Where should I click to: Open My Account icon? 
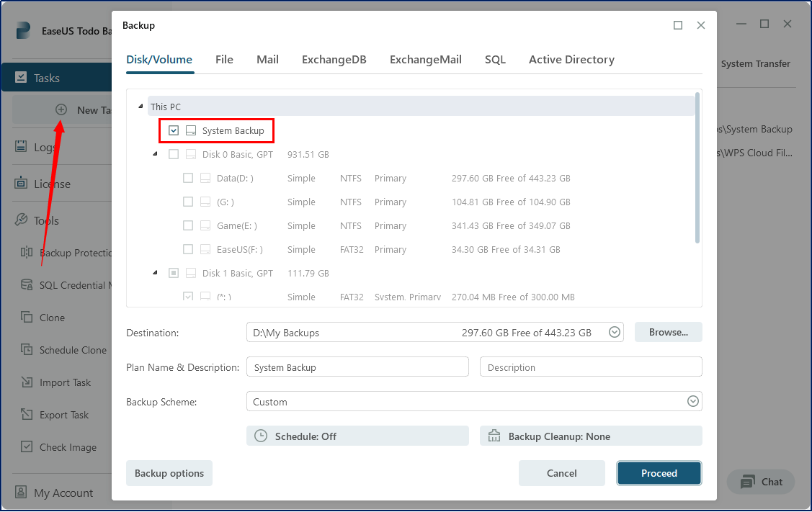pos(21,493)
